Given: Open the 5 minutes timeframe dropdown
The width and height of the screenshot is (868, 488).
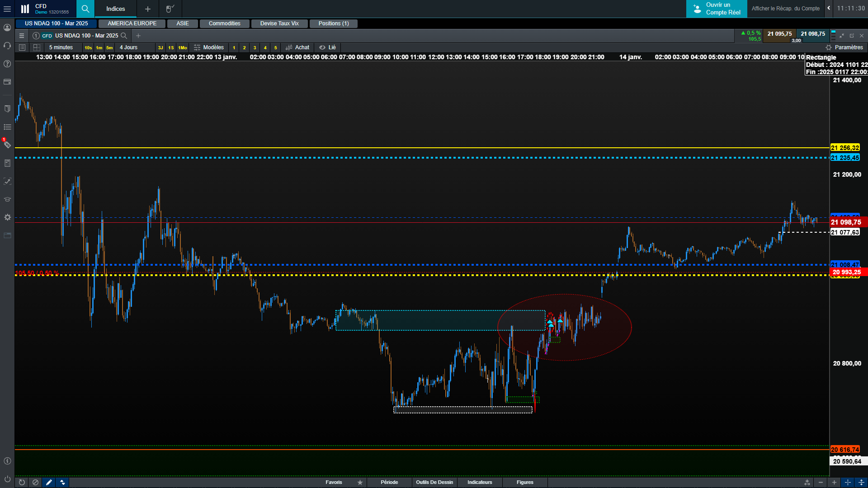Looking at the screenshot, I should tap(61, 47).
